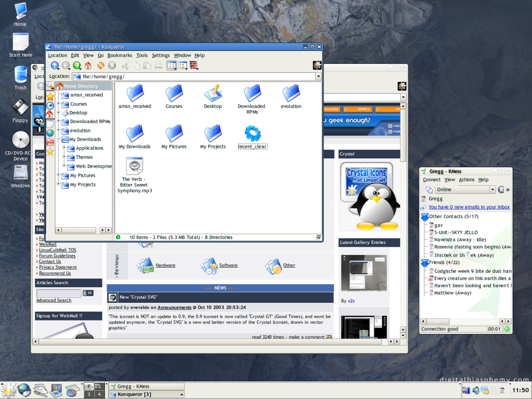The height and width of the screenshot is (399, 532).
Task: Select contact Matthew (Away) in KMess
Action: click(x=453, y=293)
